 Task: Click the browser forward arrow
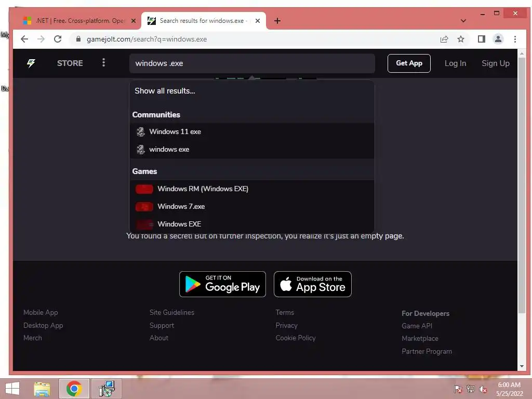41,39
